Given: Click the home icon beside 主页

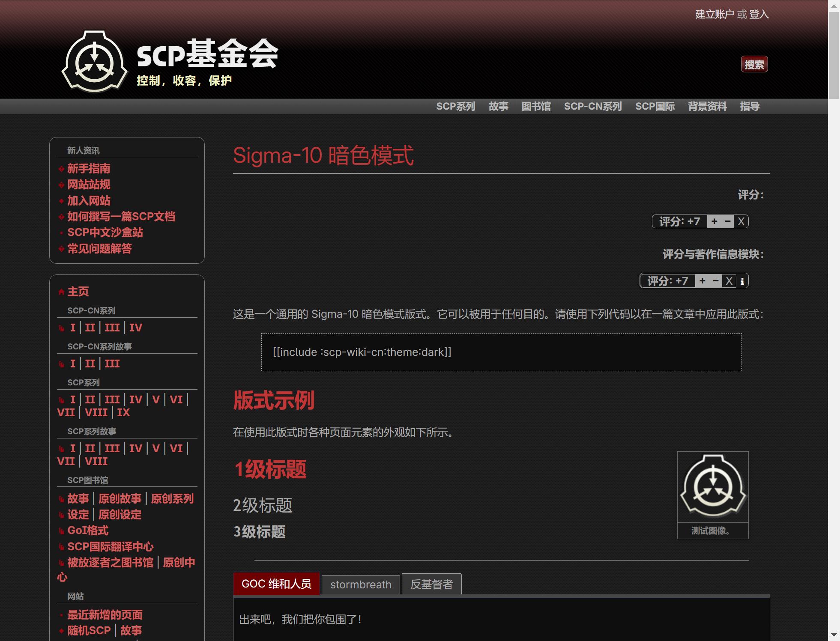Looking at the screenshot, I should tap(61, 292).
